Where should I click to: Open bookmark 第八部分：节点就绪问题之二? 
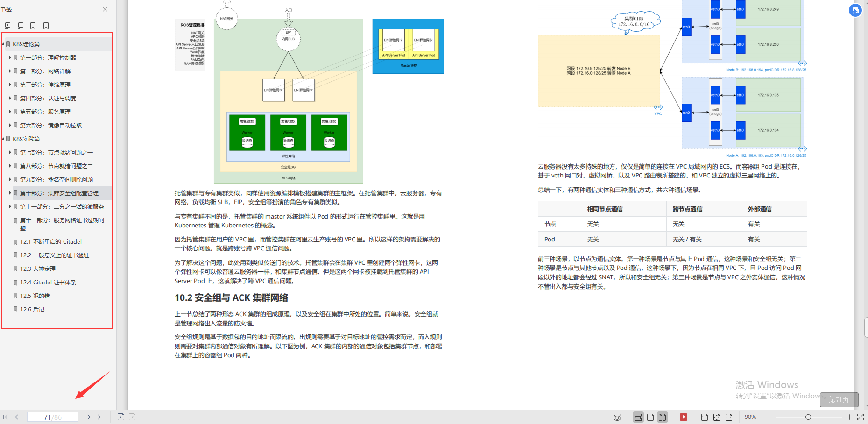56,166
